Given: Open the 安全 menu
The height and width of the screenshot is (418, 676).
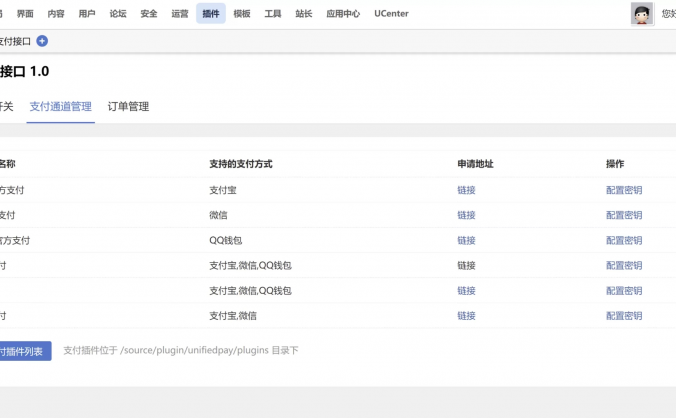Looking at the screenshot, I should point(149,14).
